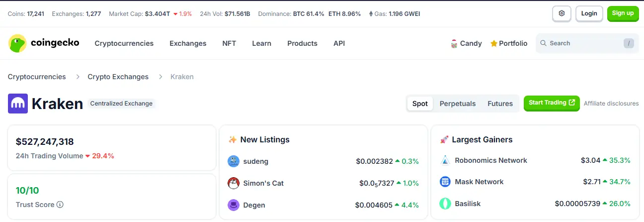Click Robonomics Network price $3.04
The image size is (644, 222).
(x=590, y=160)
